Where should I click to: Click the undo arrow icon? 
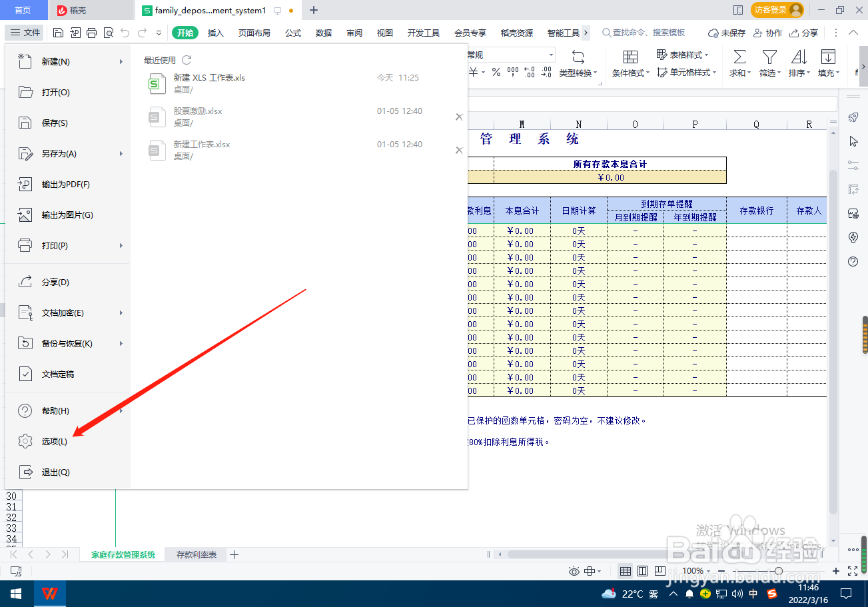coord(125,33)
